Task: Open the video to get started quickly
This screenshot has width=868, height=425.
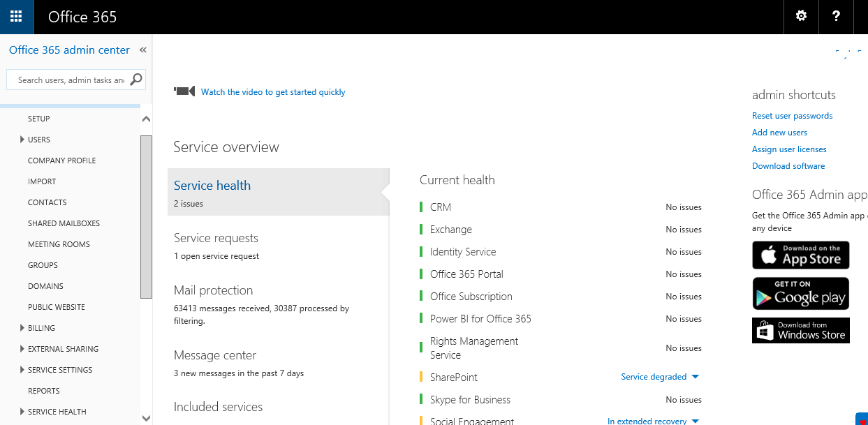Action: pyautogui.click(x=273, y=91)
